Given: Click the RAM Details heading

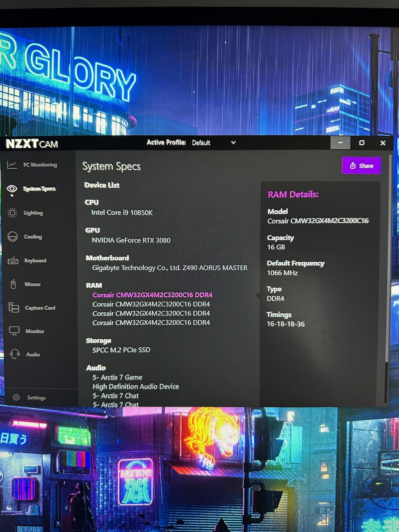Looking at the screenshot, I should tap(293, 194).
